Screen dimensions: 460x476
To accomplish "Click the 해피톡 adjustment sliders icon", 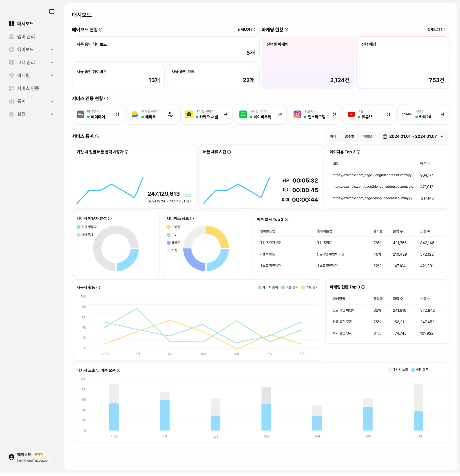I will 171,114.
